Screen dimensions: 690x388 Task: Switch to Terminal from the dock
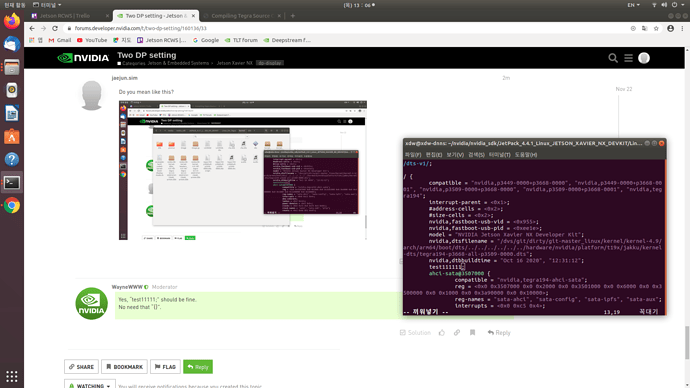12,183
